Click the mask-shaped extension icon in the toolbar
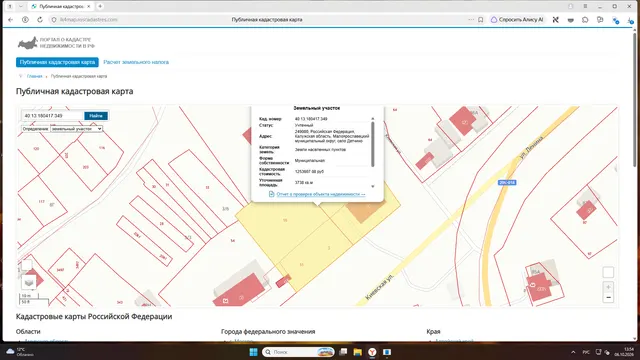640x360 pixels. point(571,20)
